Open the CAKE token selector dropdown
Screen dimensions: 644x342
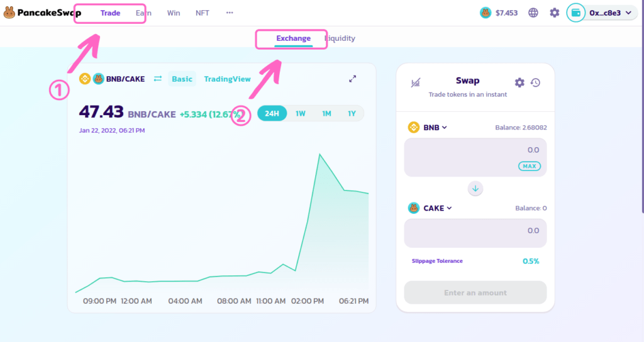(430, 208)
